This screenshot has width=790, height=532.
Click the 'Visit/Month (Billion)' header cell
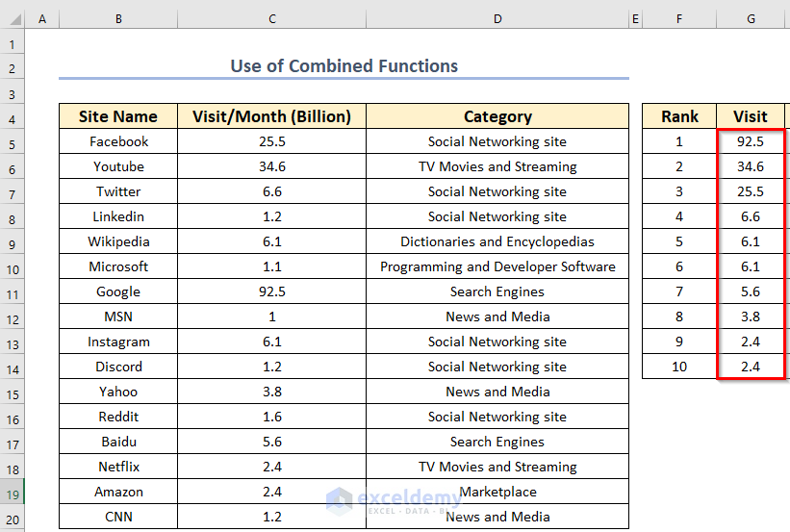[x=272, y=116]
